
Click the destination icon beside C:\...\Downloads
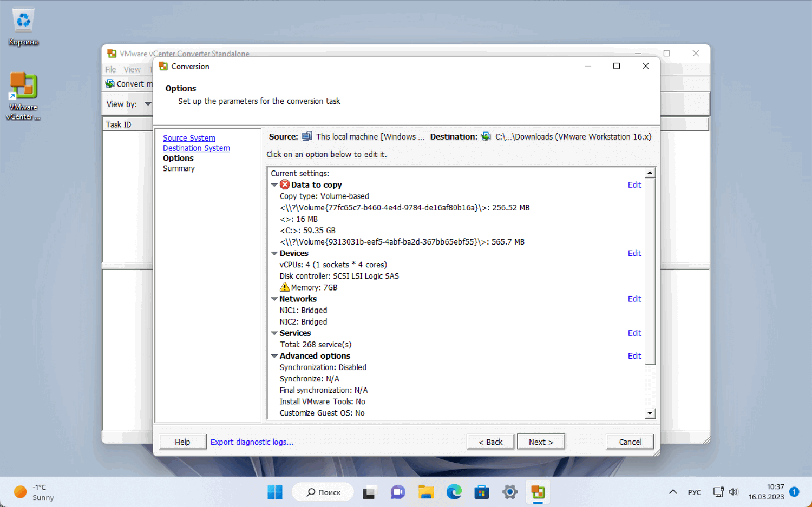(x=486, y=136)
